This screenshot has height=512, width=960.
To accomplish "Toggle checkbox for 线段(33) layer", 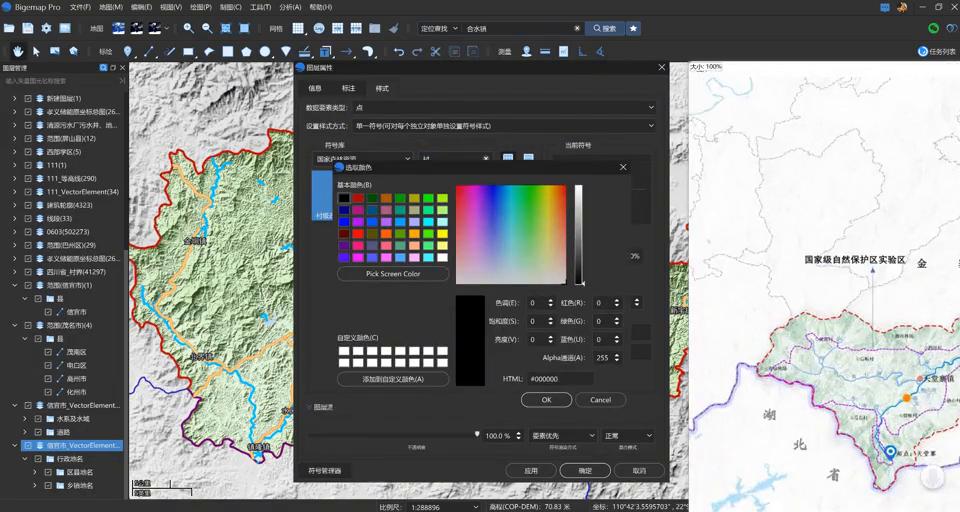I will pos(28,218).
